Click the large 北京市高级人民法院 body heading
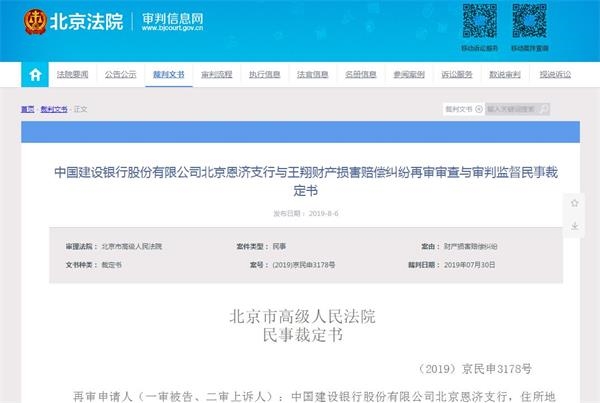 302,317
